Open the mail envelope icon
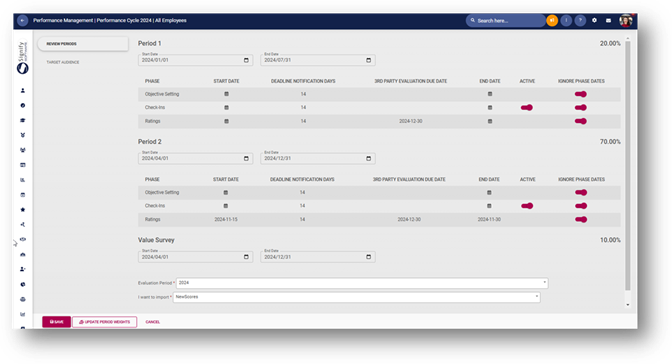The width and height of the screenshot is (672, 364). pos(608,20)
